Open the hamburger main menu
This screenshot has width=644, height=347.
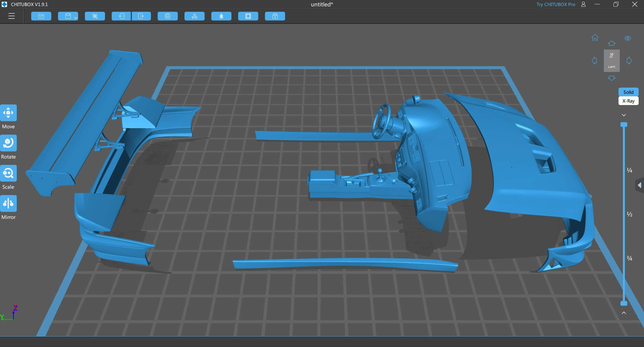[11, 16]
